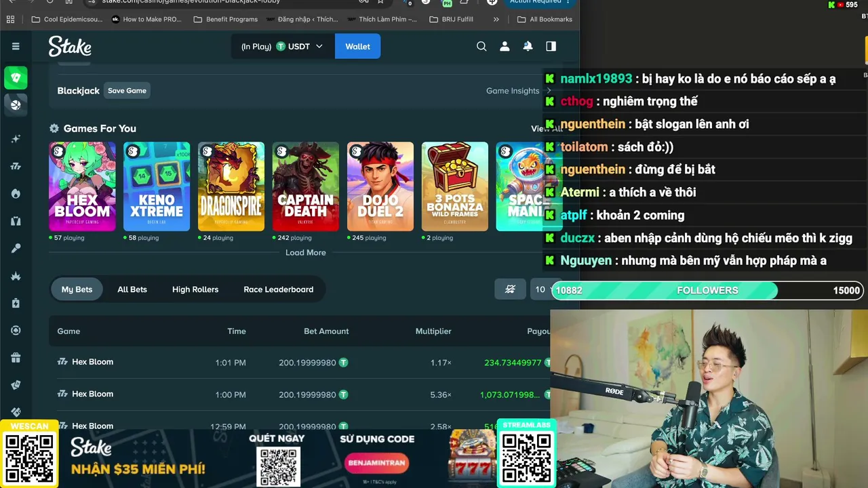Image resolution: width=868 pixels, height=488 pixels.
Task: Click the 234.73449977 payout value
Action: coord(513,363)
